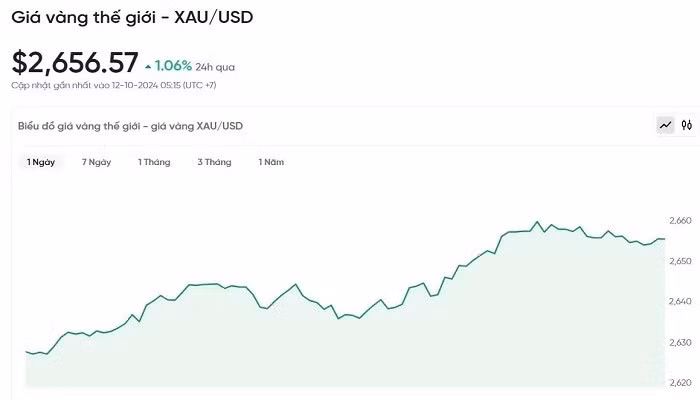This screenshot has width=700, height=400.
Task: Click the highest peak of the price line
Action: click(537, 222)
